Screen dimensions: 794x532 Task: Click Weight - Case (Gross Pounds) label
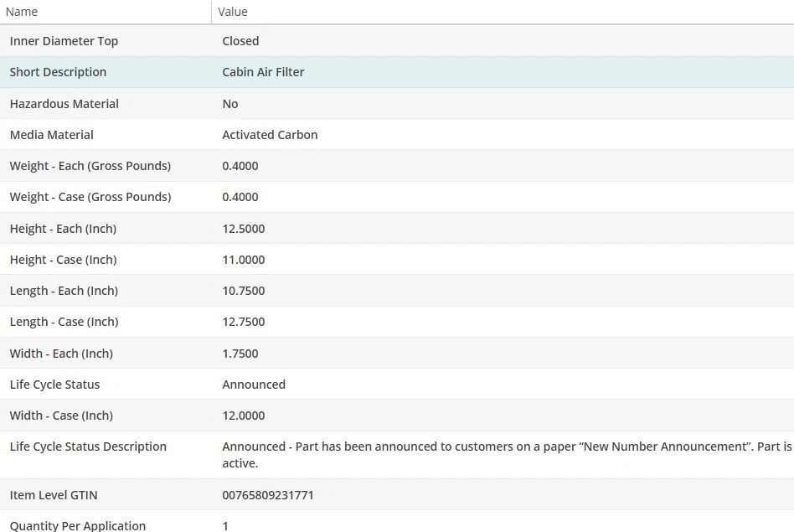point(90,197)
